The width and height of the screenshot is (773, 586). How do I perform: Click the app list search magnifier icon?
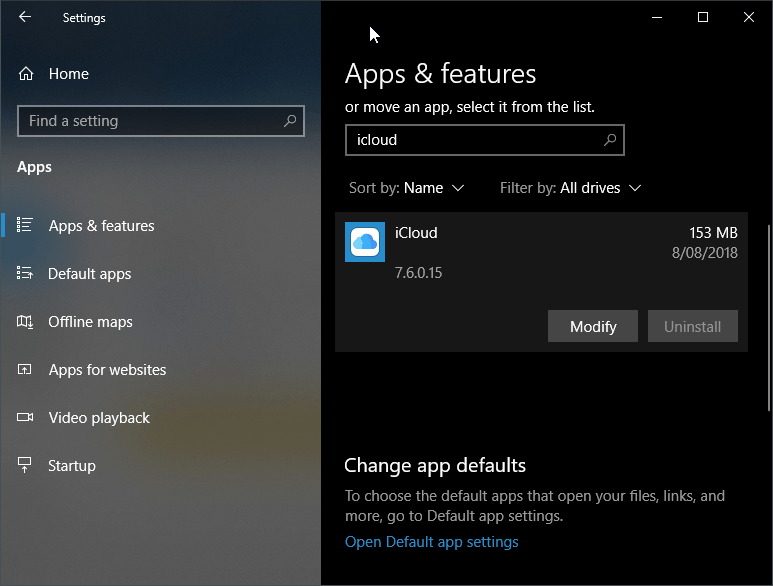[x=610, y=140]
